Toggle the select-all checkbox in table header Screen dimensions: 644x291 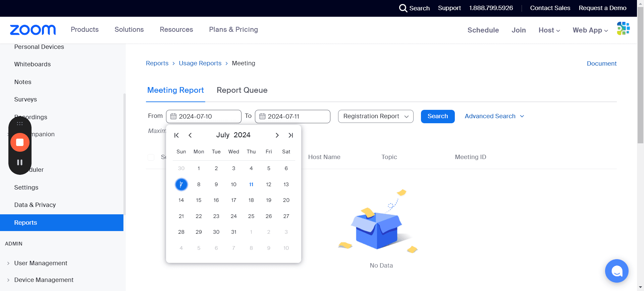151,157
